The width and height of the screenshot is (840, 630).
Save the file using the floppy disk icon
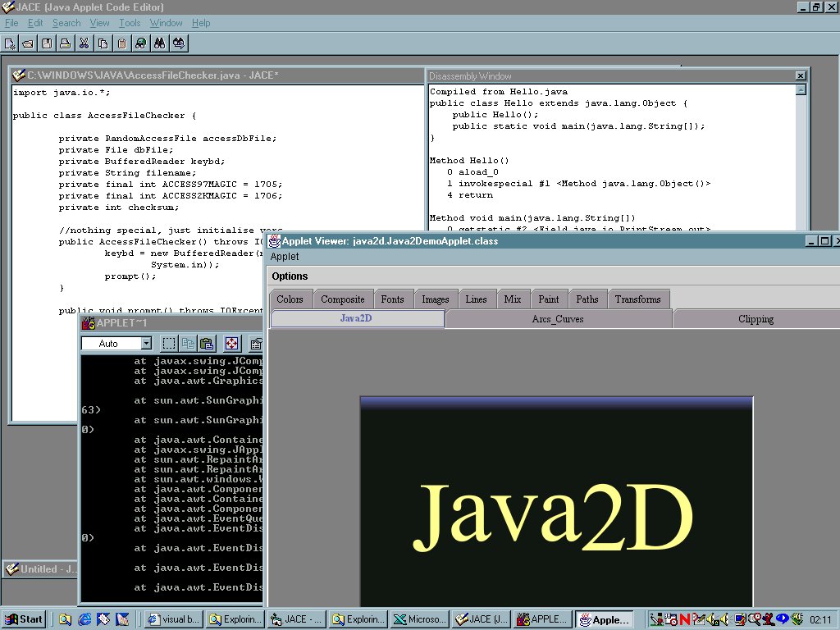pyautogui.click(x=47, y=43)
